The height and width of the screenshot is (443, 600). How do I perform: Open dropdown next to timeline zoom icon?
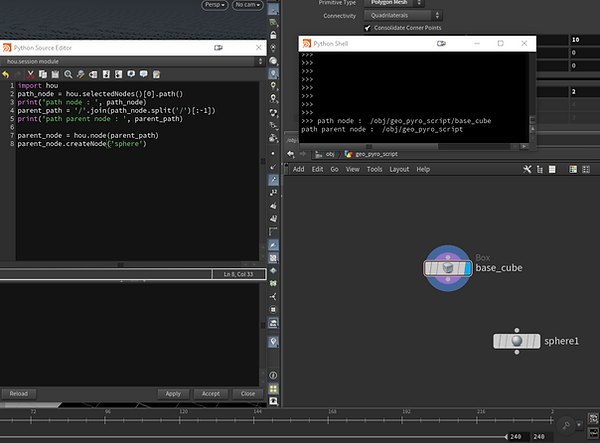579,425
